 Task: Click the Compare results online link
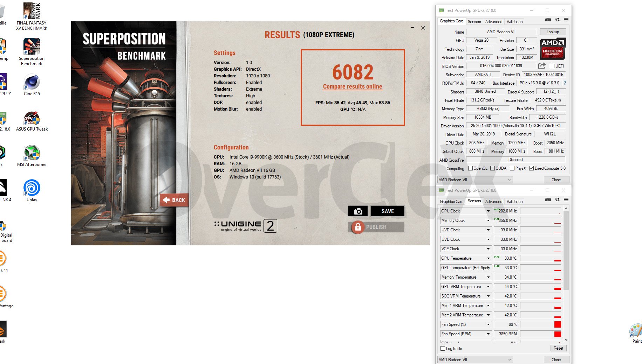(x=353, y=86)
